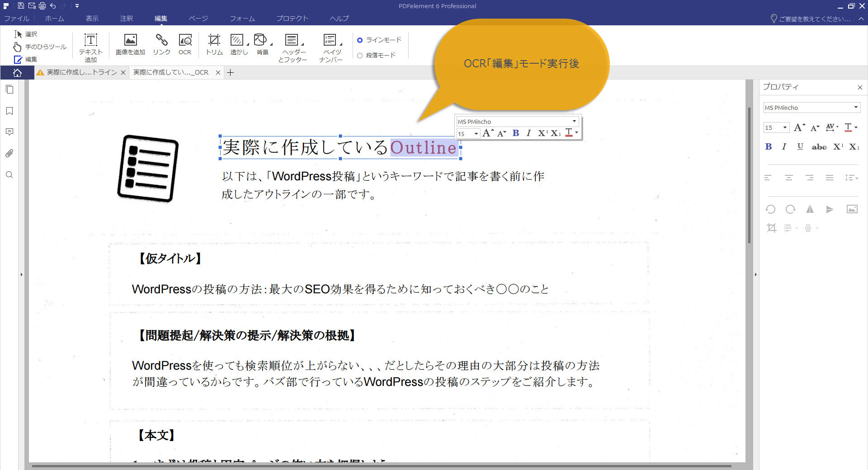Apply subscript in properties panel

tap(854, 146)
